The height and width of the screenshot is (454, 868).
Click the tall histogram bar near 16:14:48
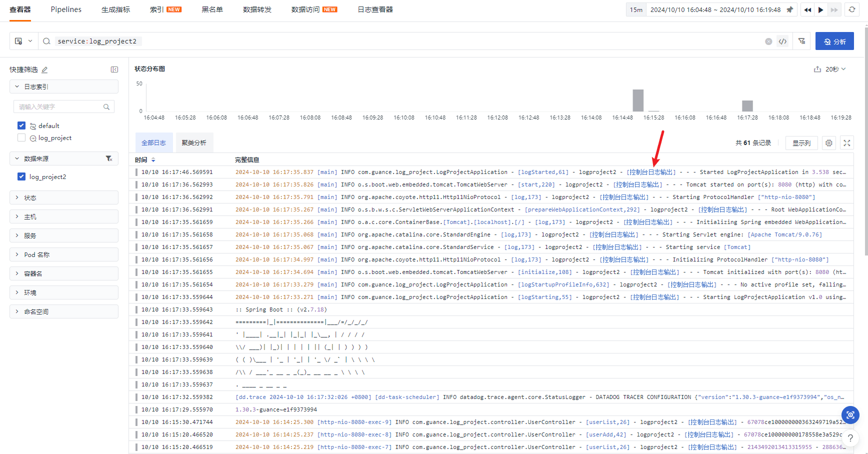(638, 100)
